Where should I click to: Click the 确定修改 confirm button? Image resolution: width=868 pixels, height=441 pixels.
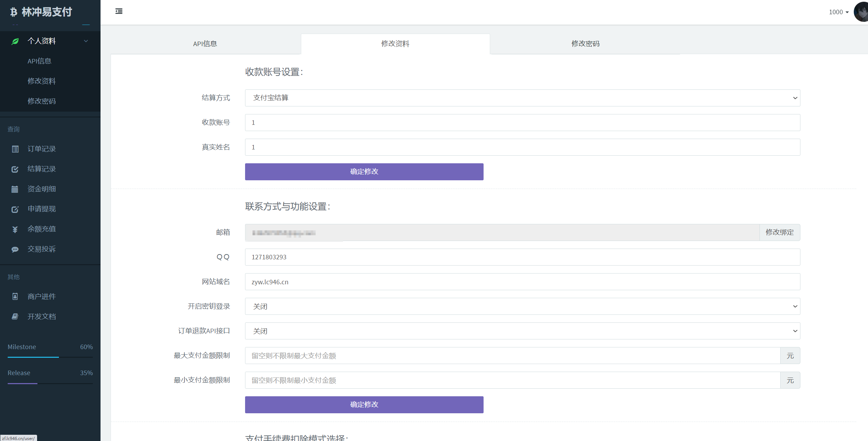[364, 172]
